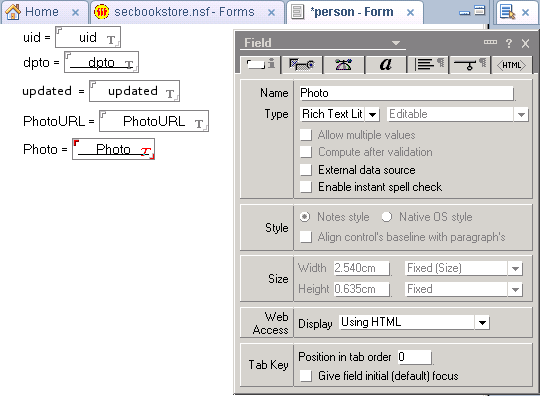Open the Rich Text Lite type dropdown

(372, 114)
